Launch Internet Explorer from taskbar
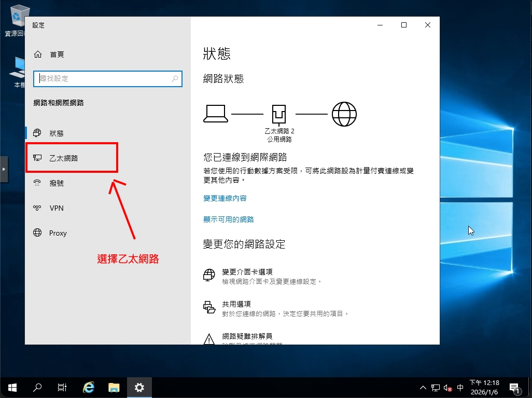This screenshot has width=532, height=398. (89, 387)
